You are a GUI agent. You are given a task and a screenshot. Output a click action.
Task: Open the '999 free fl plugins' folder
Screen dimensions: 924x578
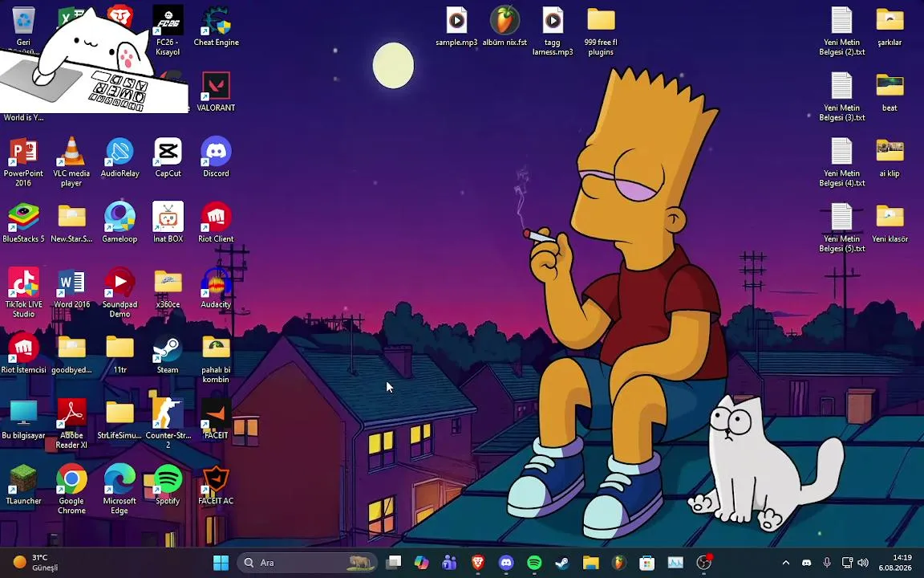[x=601, y=31]
